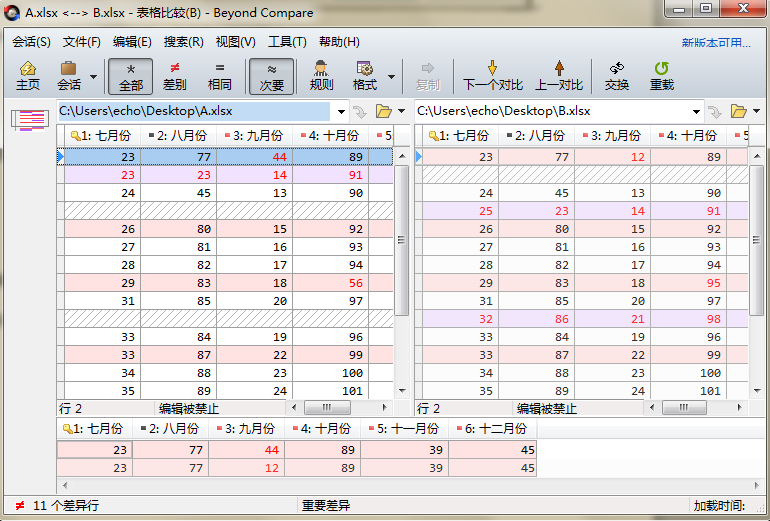Click left pane horizontal scrollbar thumb
The width and height of the screenshot is (770, 521).
[327, 408]
